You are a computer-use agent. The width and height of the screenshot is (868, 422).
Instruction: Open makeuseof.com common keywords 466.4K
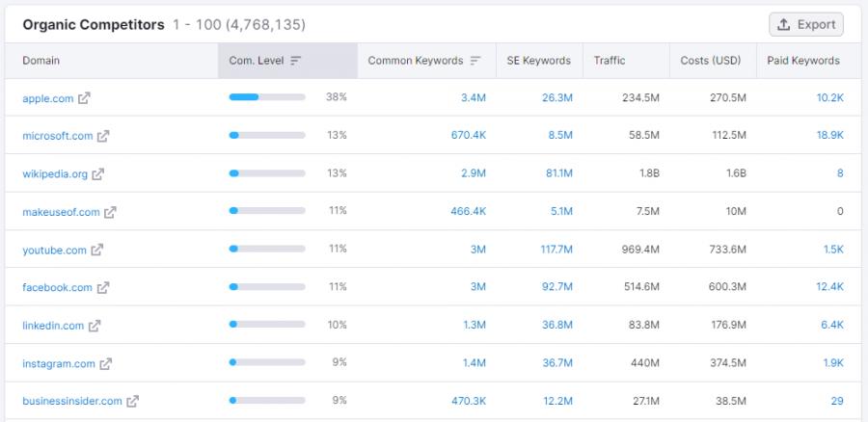pyautogui.click(x=469, y=211)
